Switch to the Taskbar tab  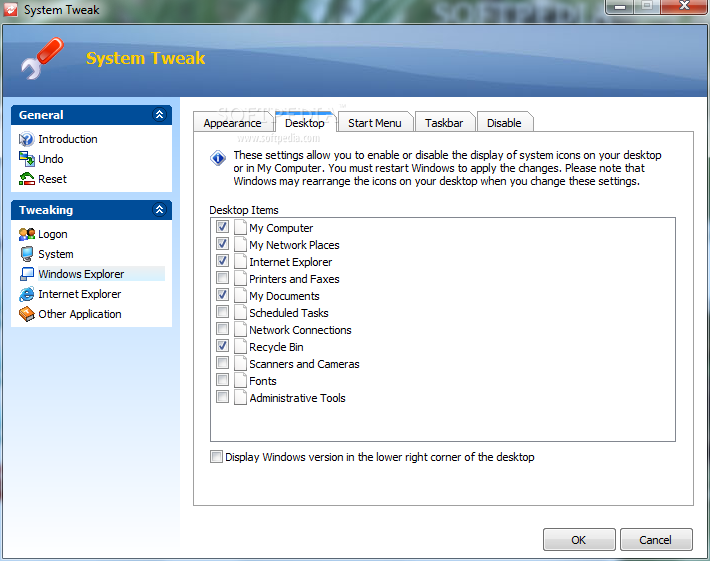pos(444,123)
